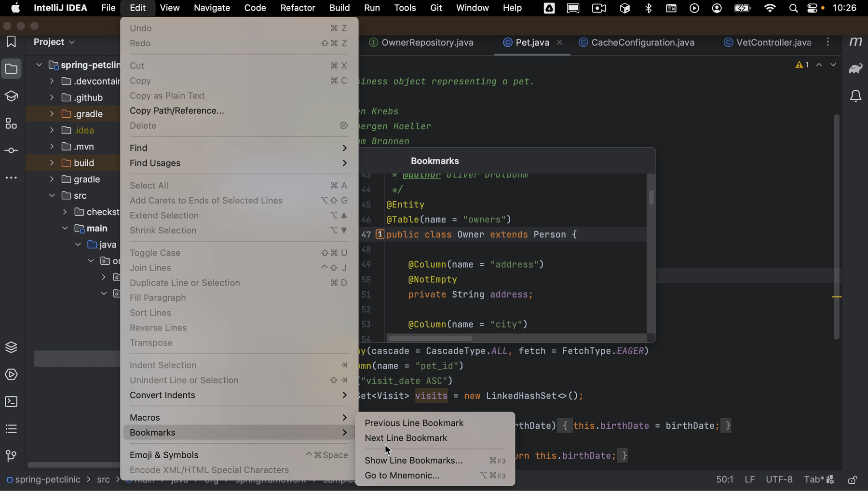Image resolution: width=868 pixels, height=491 pixels.
Task: Open the Structure tool window icon
Action: click(x=11, y=123)
